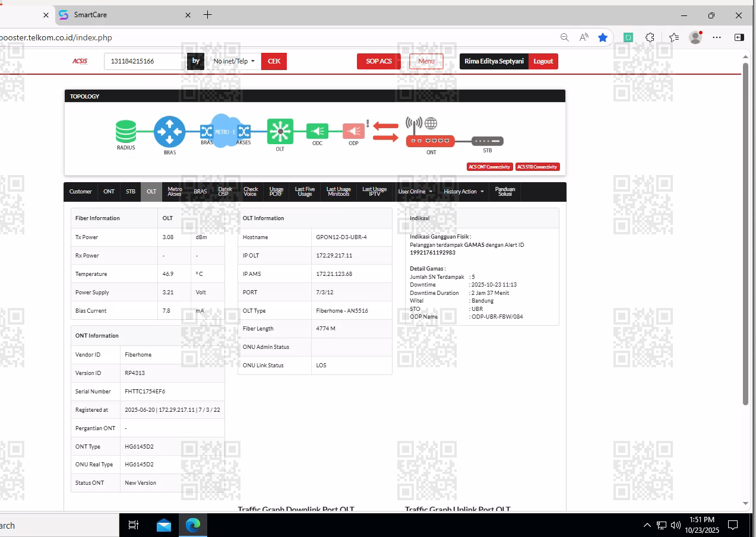Open the Last Five Usage tab

pyautogui.click(x=305, y=192)
